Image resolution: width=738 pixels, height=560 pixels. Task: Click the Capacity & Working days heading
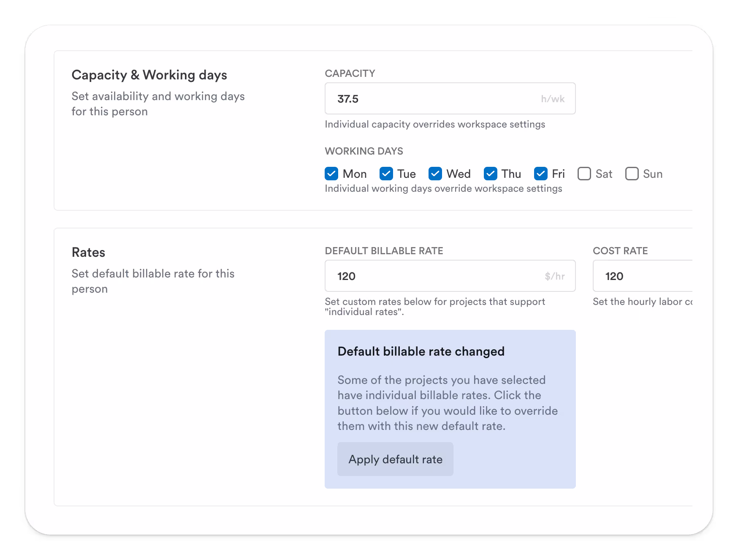tap(149, 75)
